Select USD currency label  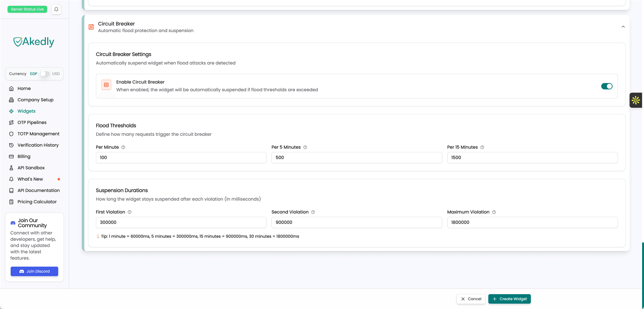tap(56, 74)
